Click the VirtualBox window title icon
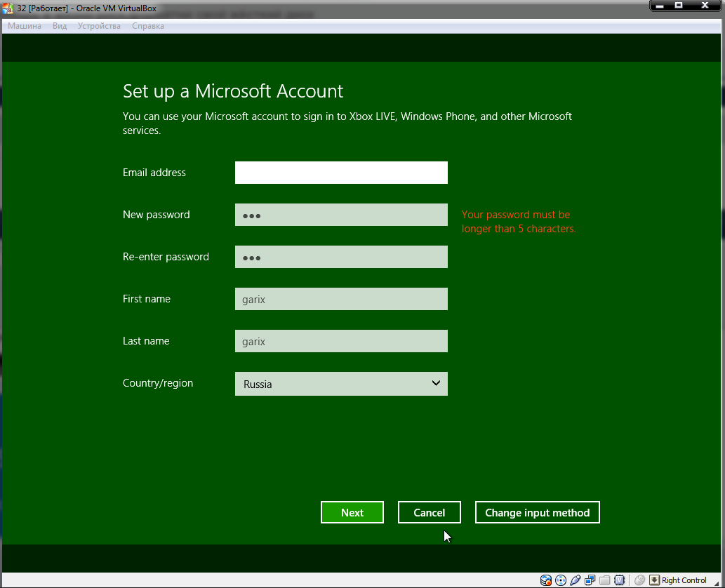The image size is (725, 588). 8,8
